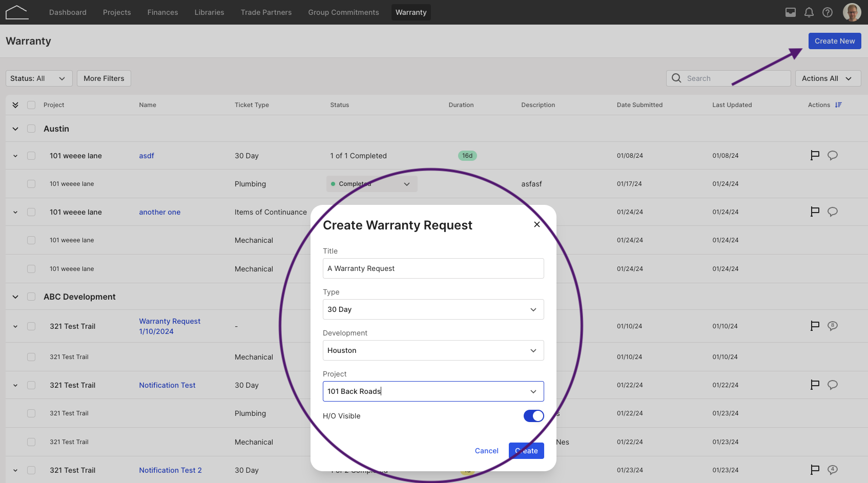This screenshot has height=483, width=868.
Task: Go to the Finances menu
Action: [162, 12]
